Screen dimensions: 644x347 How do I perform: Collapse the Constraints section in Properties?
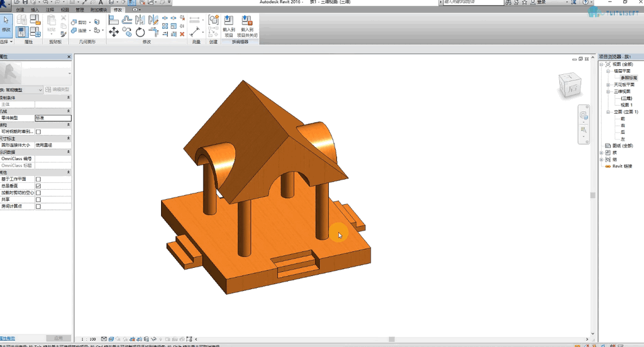pyautogui.click(x=68, y=97)
